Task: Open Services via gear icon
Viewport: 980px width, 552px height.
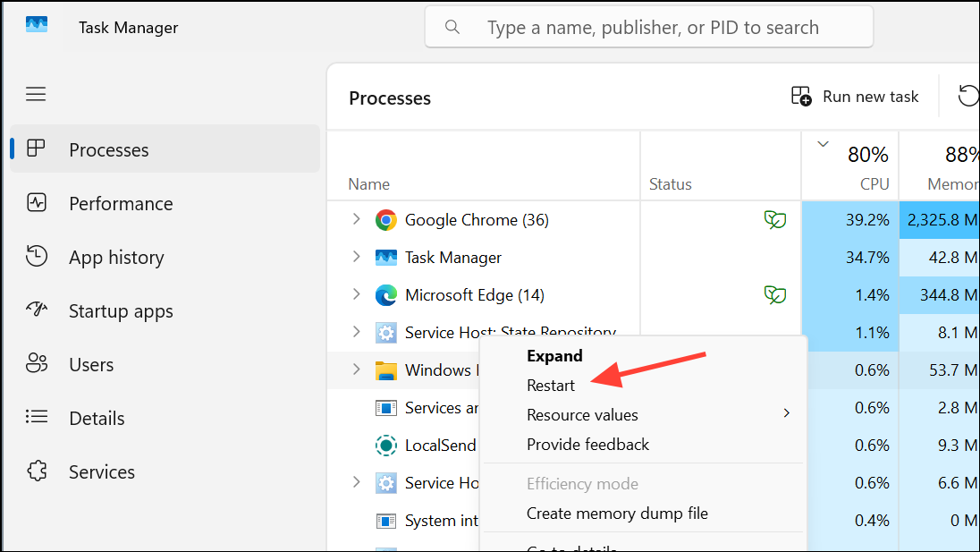Action: tap(37, 471)
